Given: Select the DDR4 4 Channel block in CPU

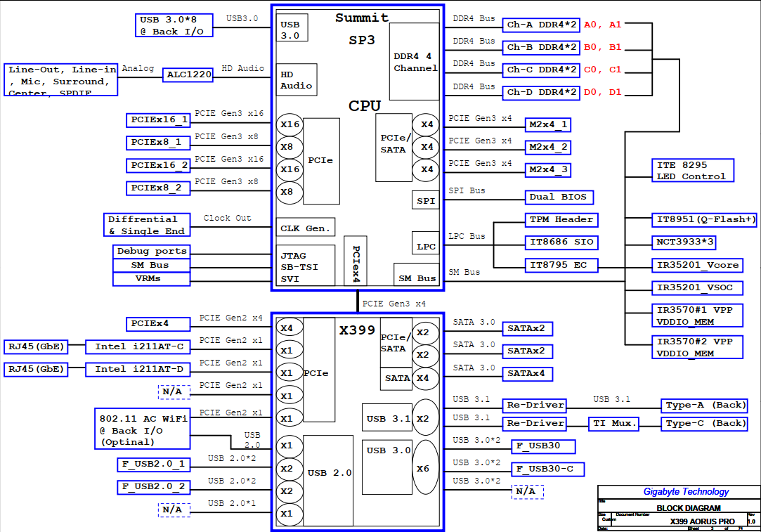Looking at the screenshot, I should pyautogui.click(x=415, y=62).
